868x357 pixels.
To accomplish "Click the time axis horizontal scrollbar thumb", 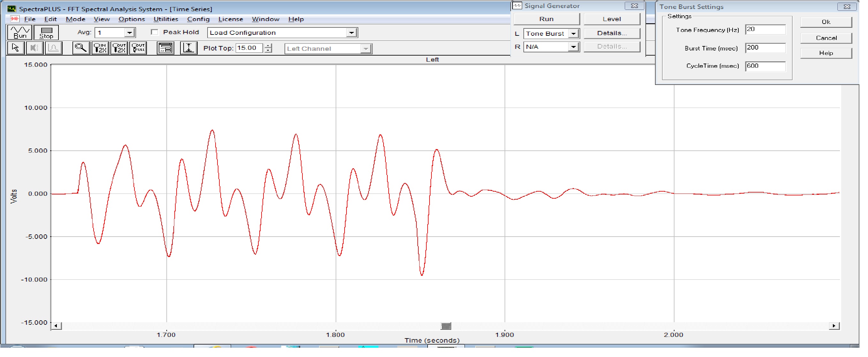I will click(x=446, y=326).
